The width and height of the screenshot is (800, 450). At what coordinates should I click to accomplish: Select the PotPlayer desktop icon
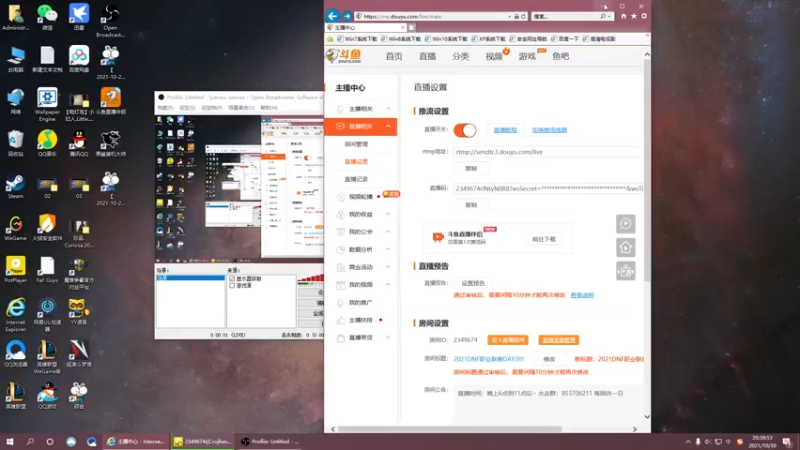pyautogui.click(x=15, y=269)
